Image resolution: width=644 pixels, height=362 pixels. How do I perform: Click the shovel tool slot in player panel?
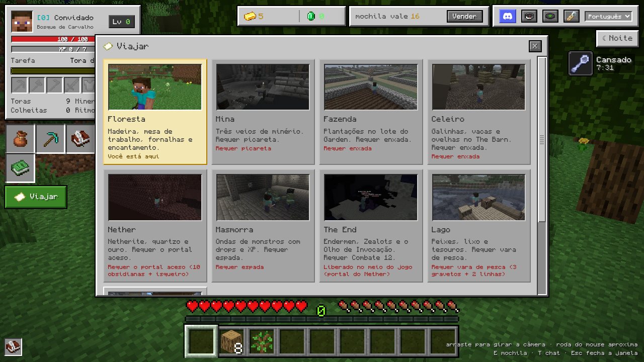(x=37, y=85)
